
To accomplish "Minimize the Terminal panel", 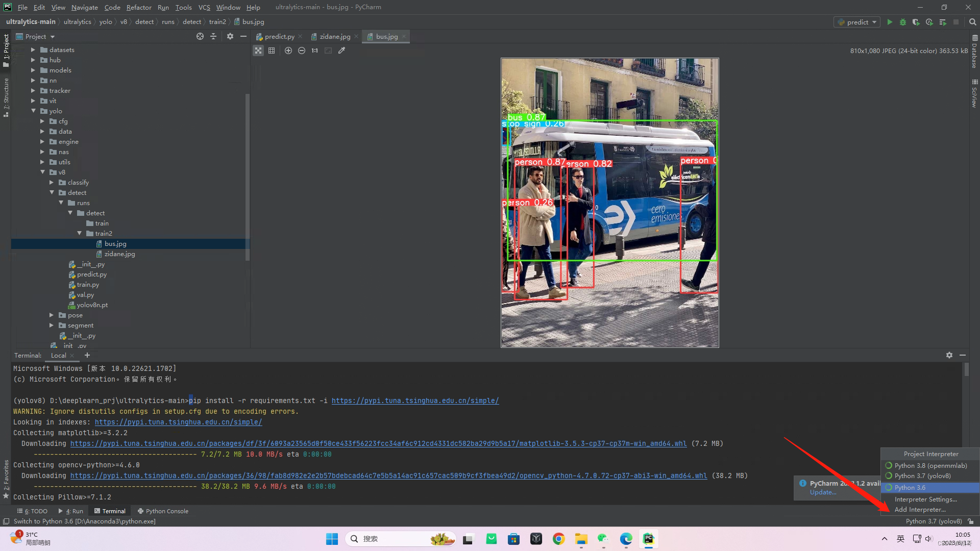I will pyautogui.click(x=963, y=355).
